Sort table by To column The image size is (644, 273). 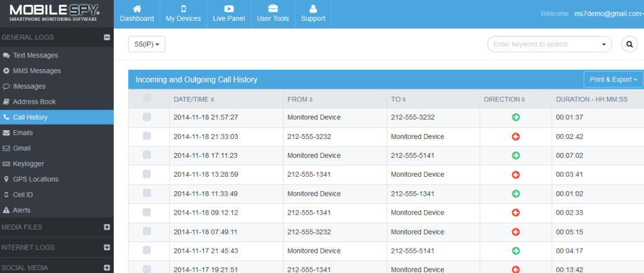(x=398, y=99)
